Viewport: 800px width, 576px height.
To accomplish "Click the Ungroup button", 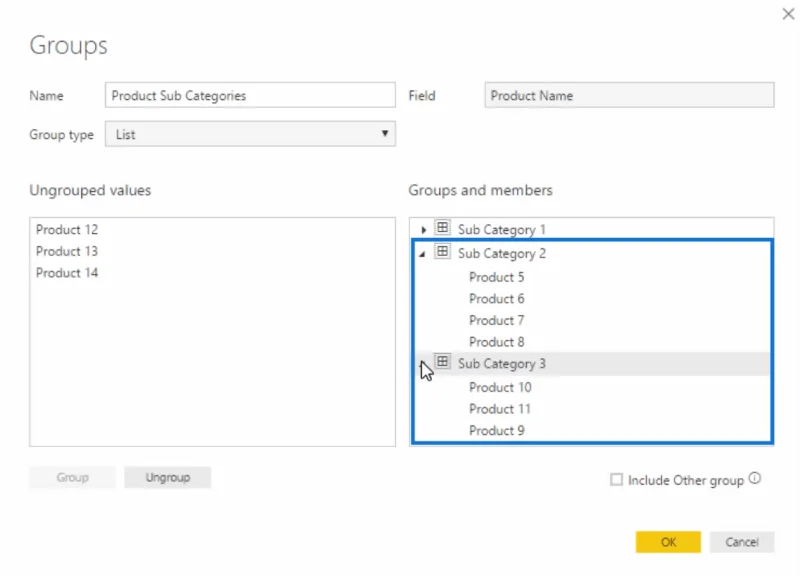I will click(x=167, y=478).
